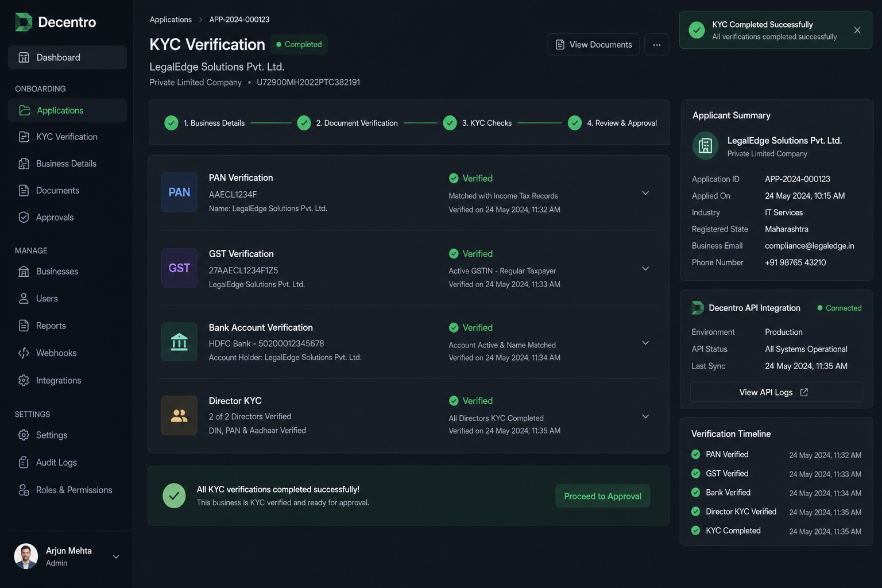Click the Integrations gear icon
The height and width of the screenshot is (588, 882).
(24, 380)
